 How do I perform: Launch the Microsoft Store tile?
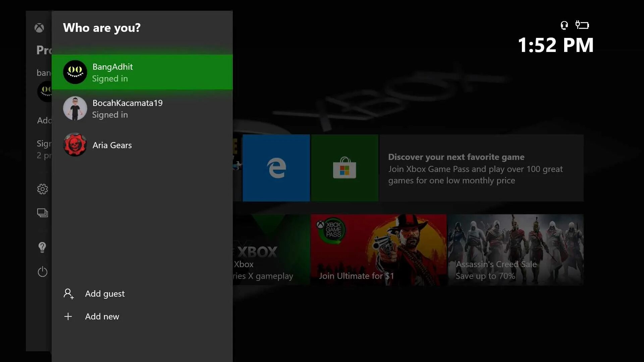[x=344, y=168]
